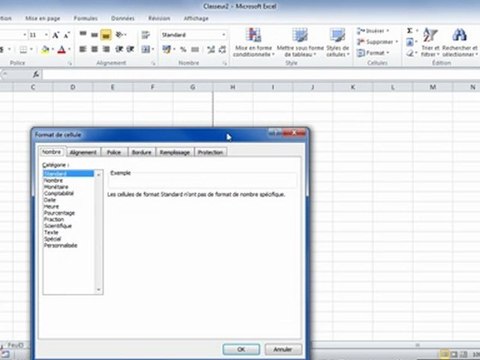
Task: Click the middle align icon
Action: [x=95, y=34]
